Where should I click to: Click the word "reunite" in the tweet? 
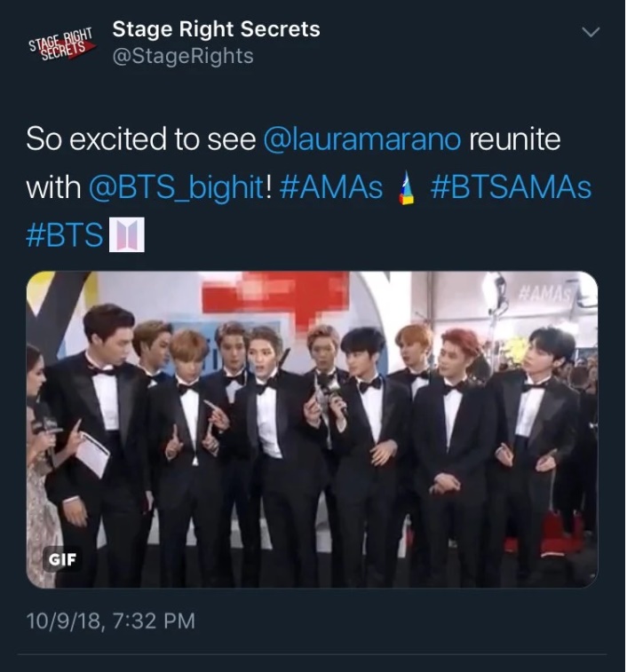514,140
